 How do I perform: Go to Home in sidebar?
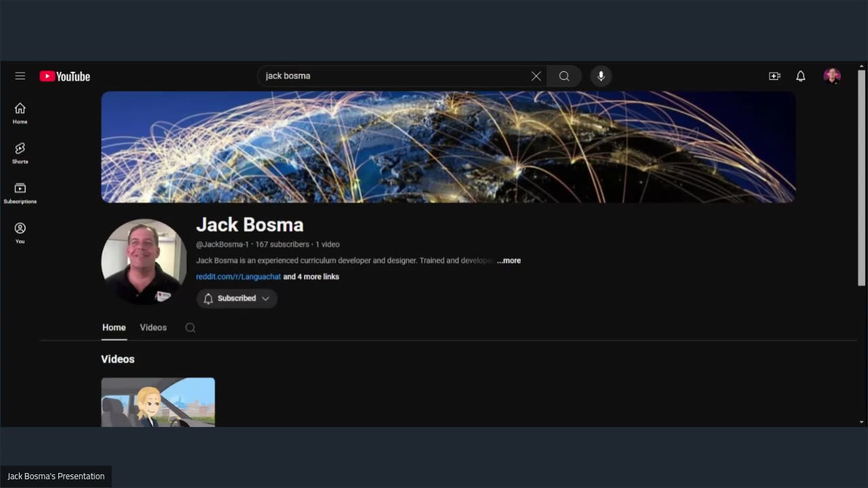pos(20,113)
